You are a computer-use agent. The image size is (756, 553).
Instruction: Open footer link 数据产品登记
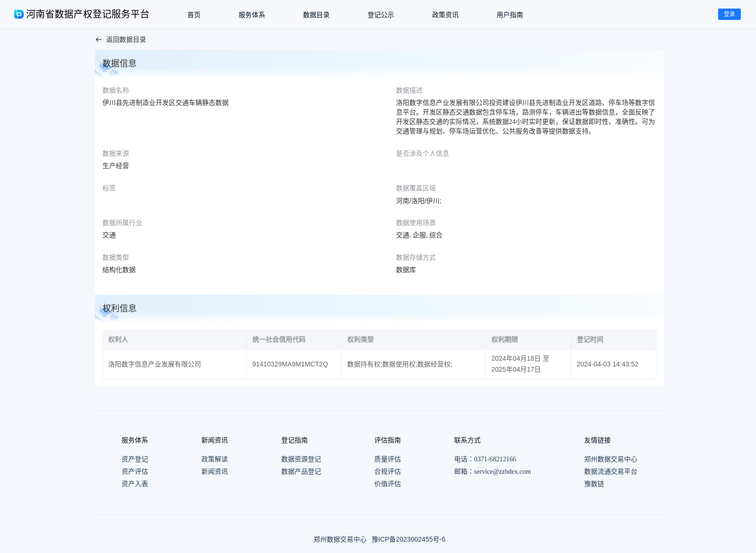[301, 471]
